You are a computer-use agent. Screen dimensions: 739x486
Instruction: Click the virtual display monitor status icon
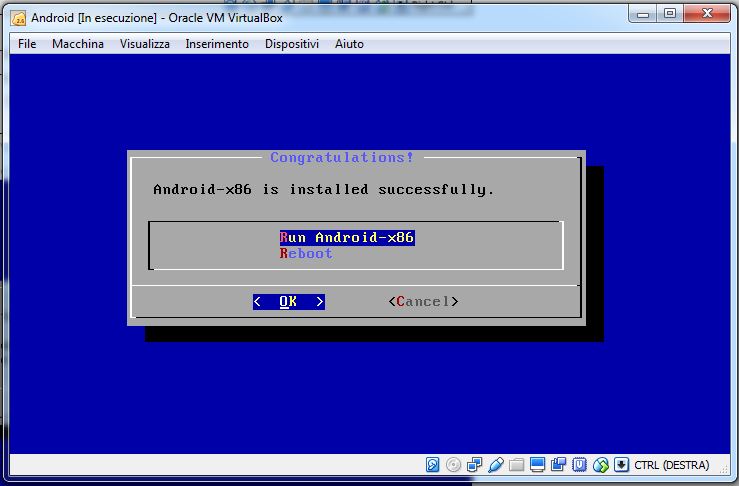[x=537, y=465]
